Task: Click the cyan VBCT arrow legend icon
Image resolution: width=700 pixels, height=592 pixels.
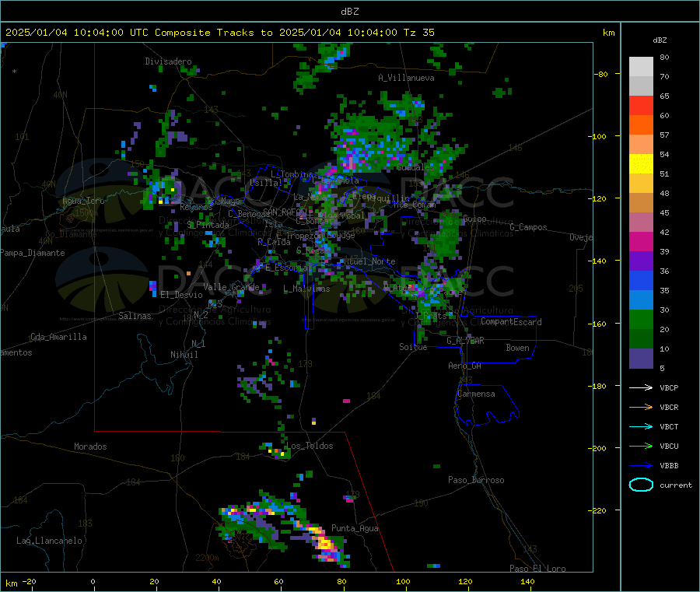Action: pos(641,427)
